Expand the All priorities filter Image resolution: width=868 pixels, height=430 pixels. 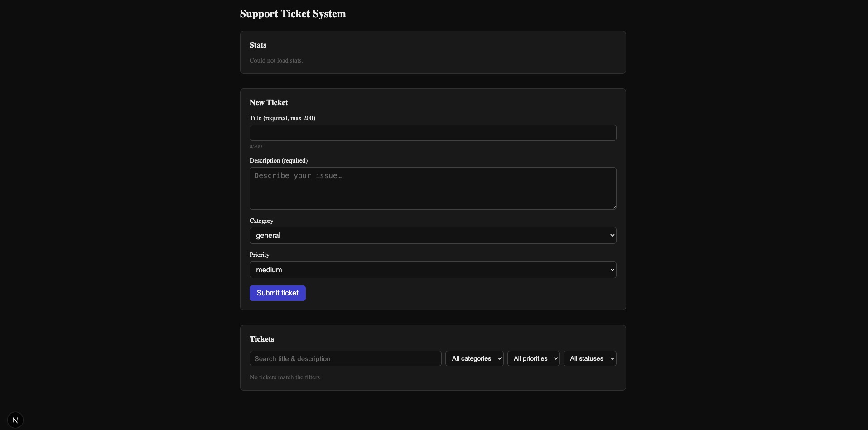pyautogui.click(x=533, y=358)
